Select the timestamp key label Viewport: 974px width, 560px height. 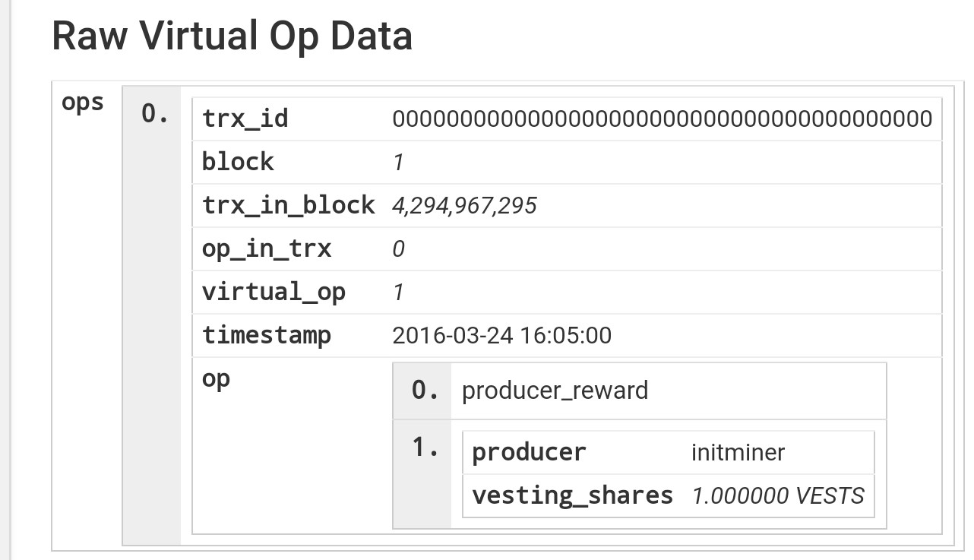(x=267, y=335)
